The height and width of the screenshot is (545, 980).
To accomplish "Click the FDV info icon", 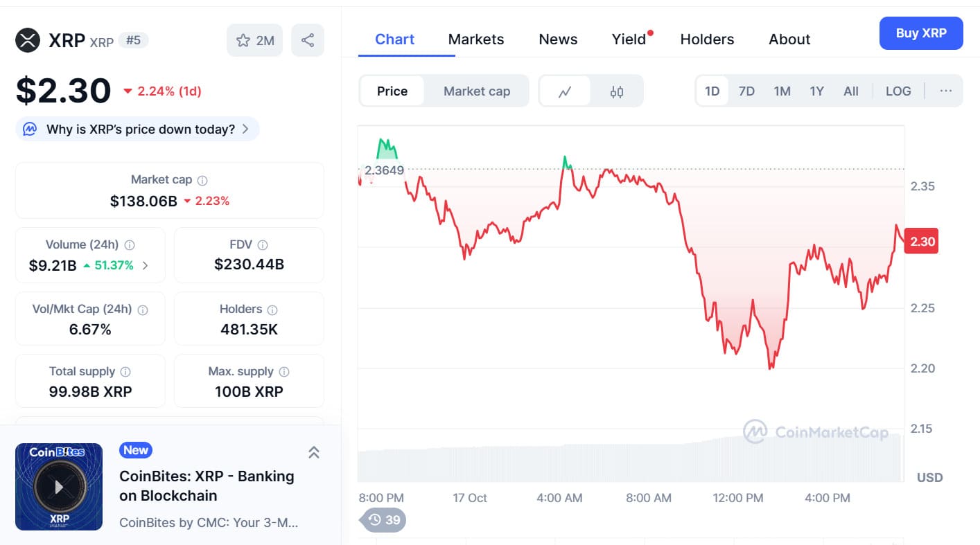I will [x=263, y=244].
